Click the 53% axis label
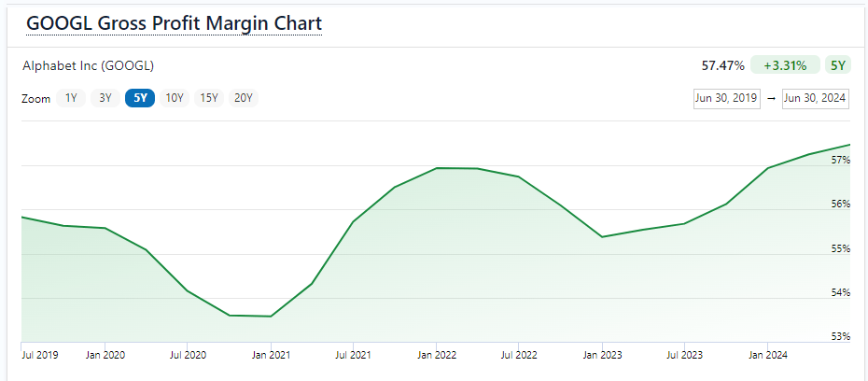Image resolution: width=868 pixels, height=381 pixels. [x=840, y=337]
